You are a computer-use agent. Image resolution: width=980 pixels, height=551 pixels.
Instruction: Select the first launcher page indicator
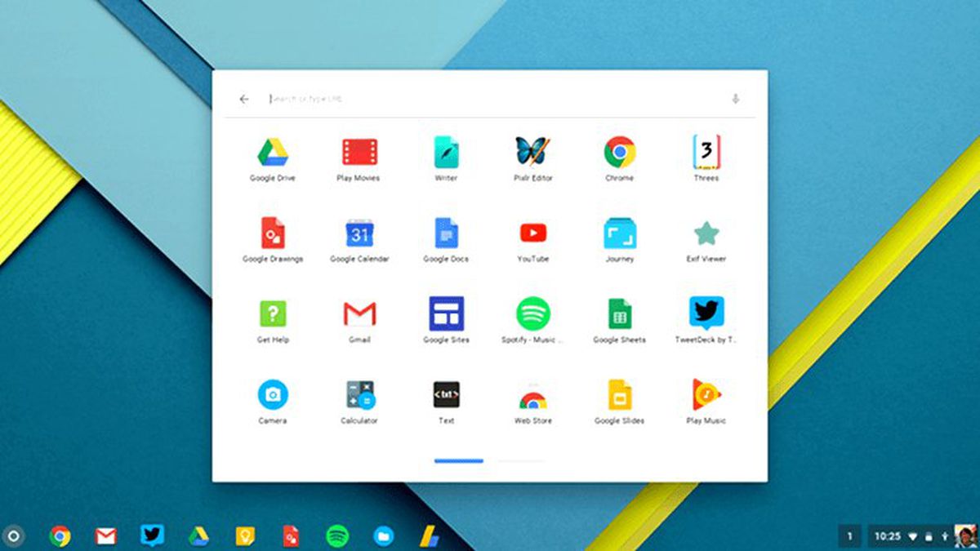(459, 461)
